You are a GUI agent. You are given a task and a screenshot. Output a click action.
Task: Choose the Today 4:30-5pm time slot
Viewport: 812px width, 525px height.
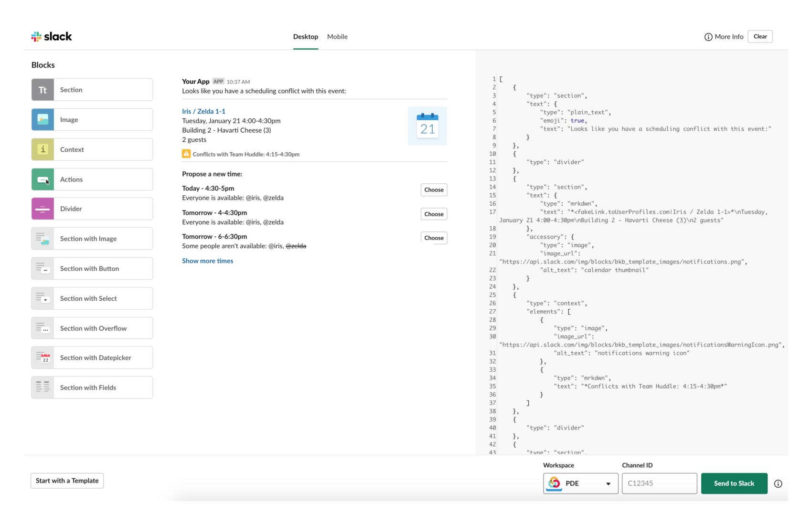(434, 190)
